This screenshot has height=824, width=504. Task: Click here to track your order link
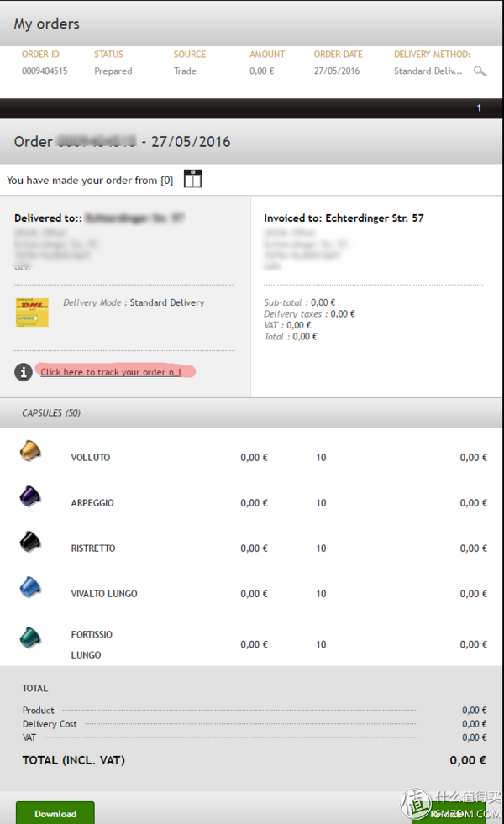tap(111, 372)
